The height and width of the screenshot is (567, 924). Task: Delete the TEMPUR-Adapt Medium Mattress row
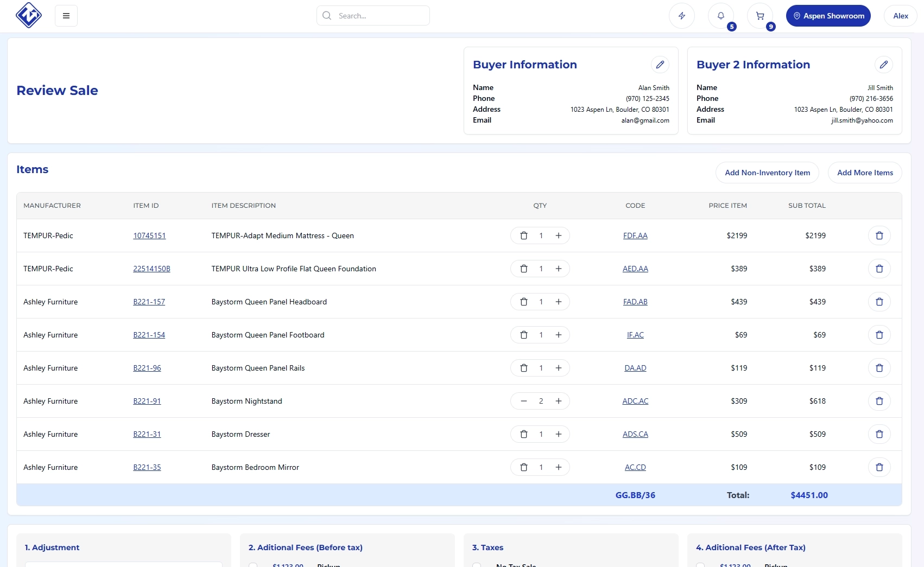coord(879,235)
